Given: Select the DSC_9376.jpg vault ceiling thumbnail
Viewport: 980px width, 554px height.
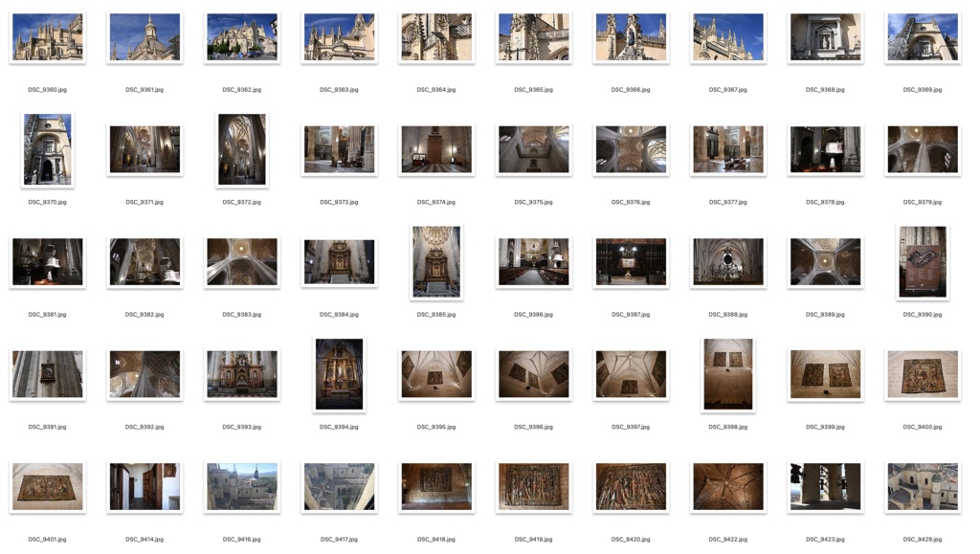Looking at the screenshot, I should (631, 149).
